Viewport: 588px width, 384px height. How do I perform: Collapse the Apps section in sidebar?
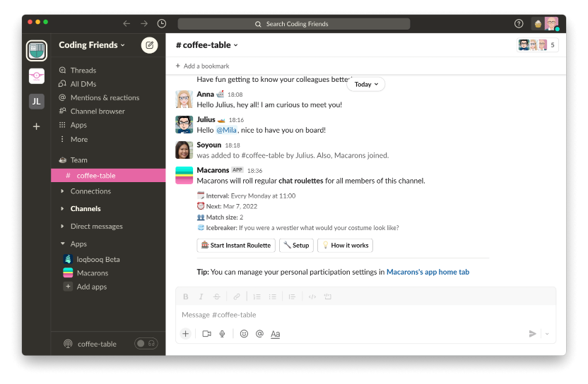click(62, 244)
